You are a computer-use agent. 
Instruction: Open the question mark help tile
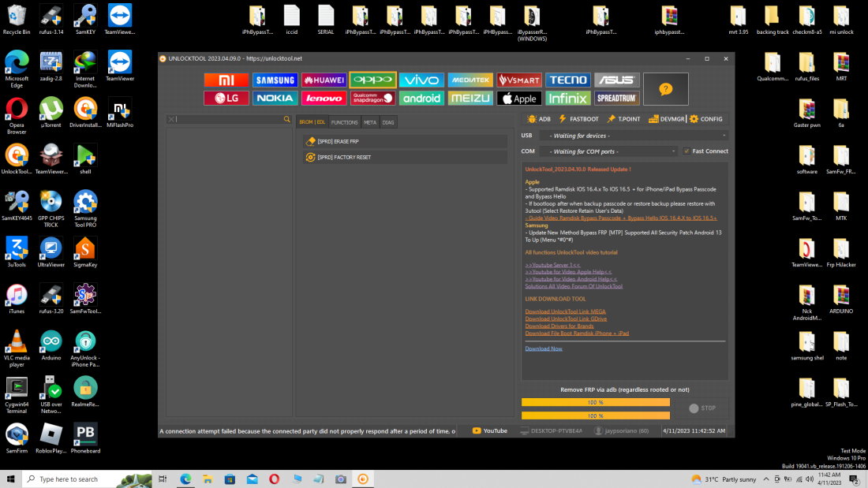point(665,89)
